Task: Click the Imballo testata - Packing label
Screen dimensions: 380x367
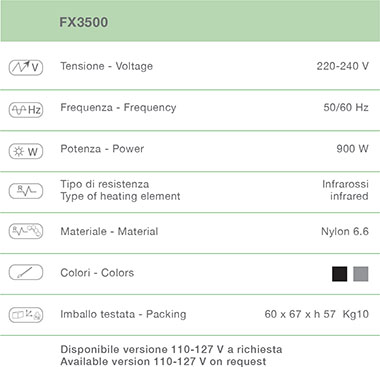Action: pyautogui.click(x=123, y=314)
